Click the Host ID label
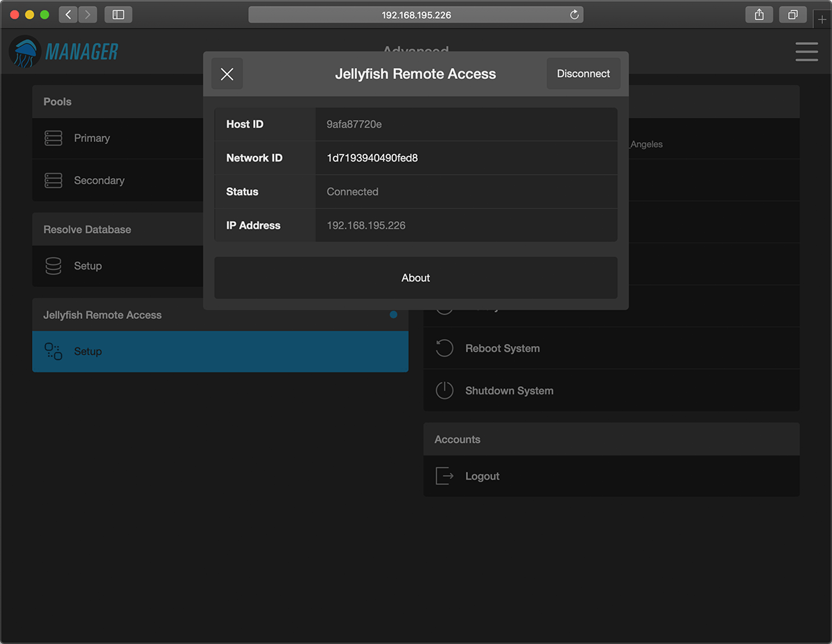Viewport: 832px width, 644px height. click(x=245, y=125)
